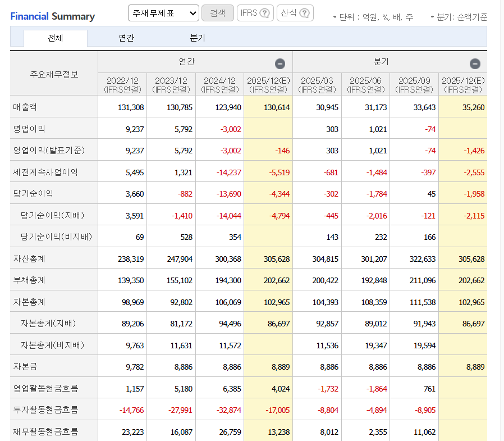The height and width of the screenshot is (441, 504).
Task: Click the 9,782 capital stock value
Action: [x=135, y=367]
